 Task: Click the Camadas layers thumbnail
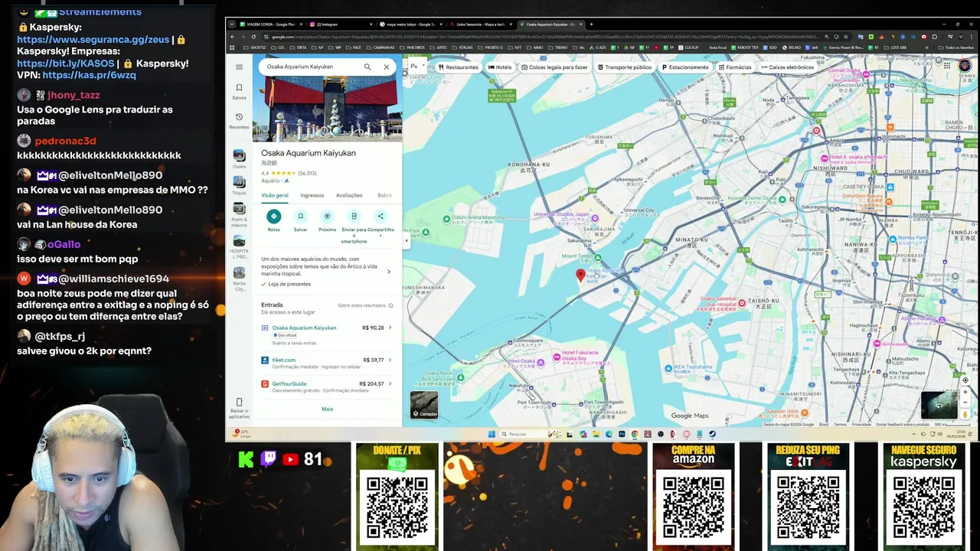tap(424, 405)
